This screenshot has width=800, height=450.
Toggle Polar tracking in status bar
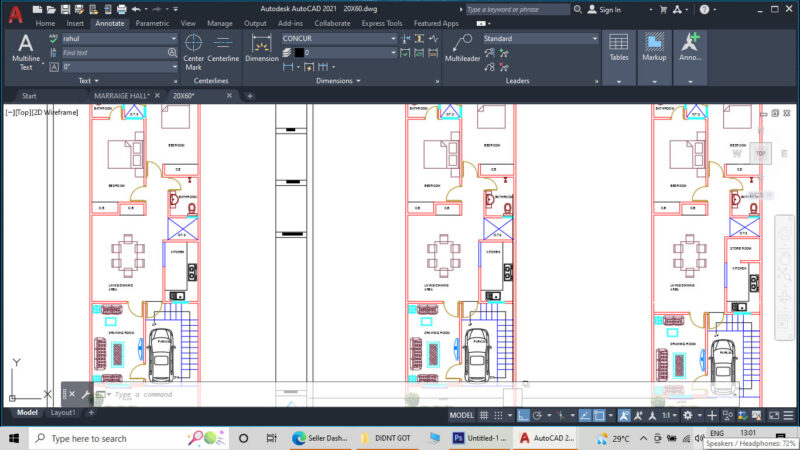point(537,415)
